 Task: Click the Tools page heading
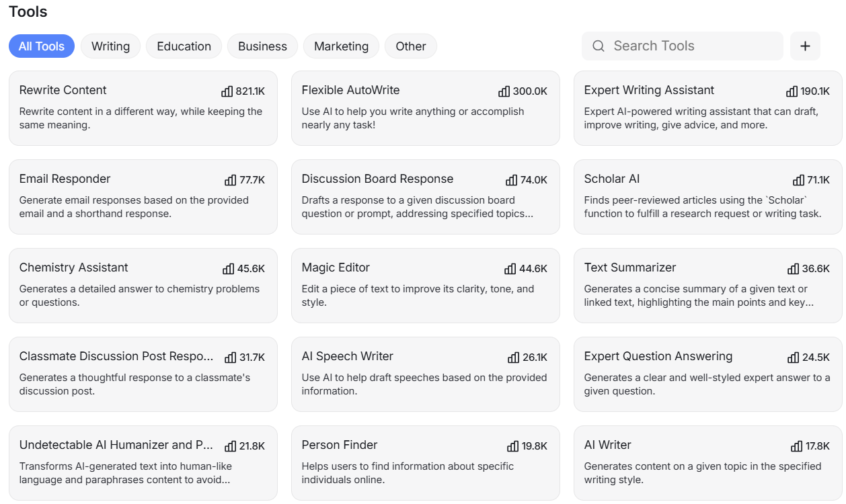click(28, 11)
